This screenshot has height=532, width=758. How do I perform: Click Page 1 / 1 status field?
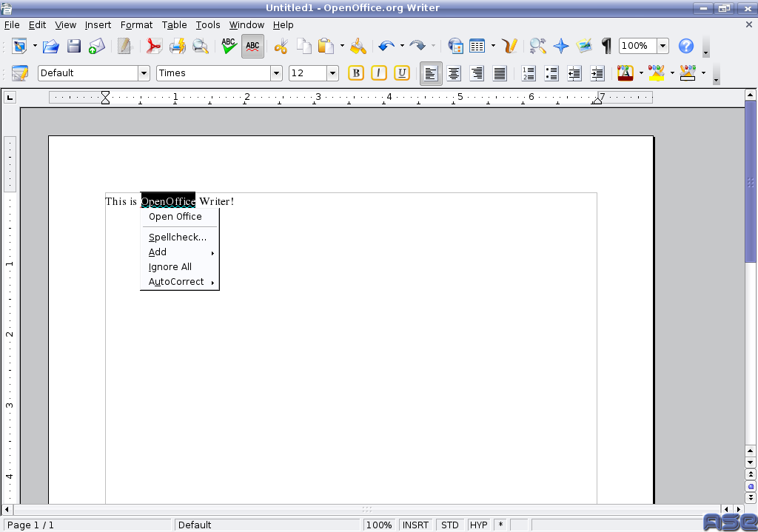87,525
